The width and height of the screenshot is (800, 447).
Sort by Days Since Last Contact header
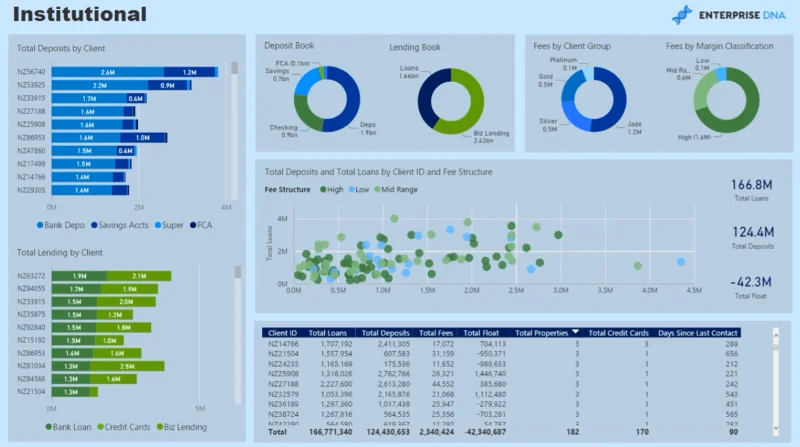697,333
